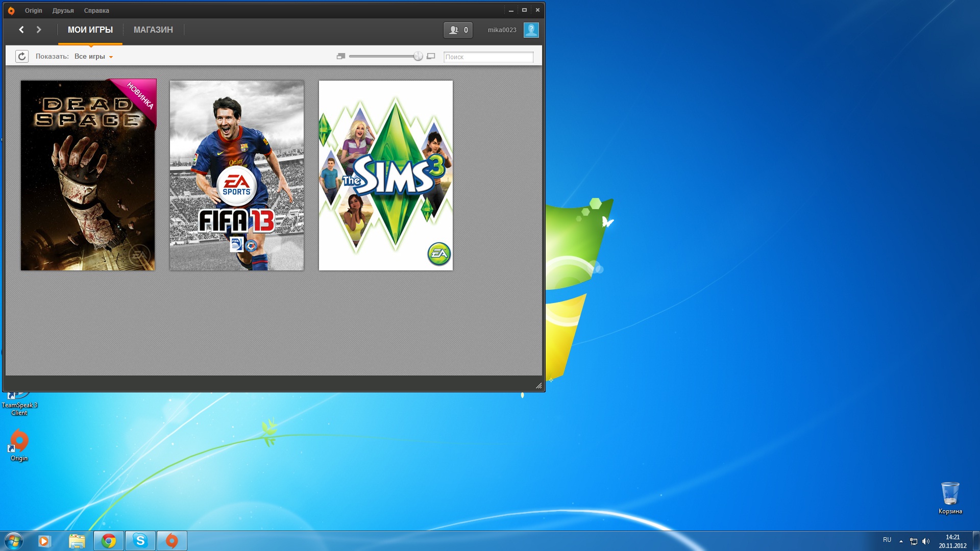Viewport: 980px width, 551px height.
Task: Click the large tiles size icon
Action: point(431,56)
